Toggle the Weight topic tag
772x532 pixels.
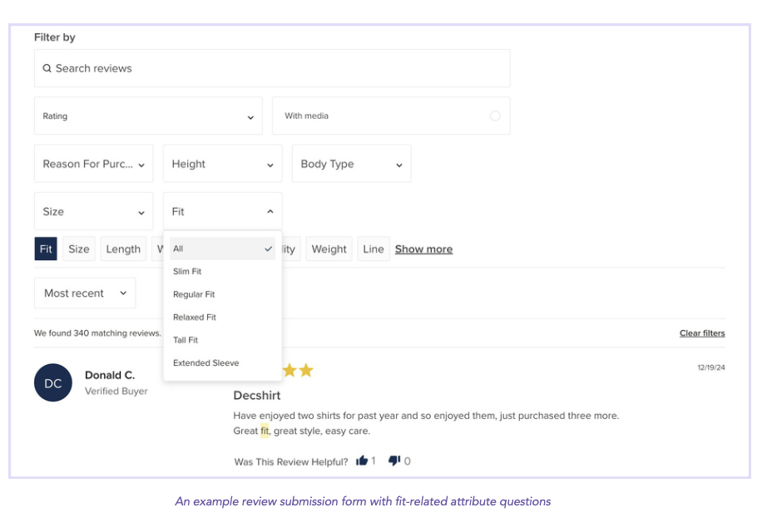pyautogui.click(x=329, y=249)
